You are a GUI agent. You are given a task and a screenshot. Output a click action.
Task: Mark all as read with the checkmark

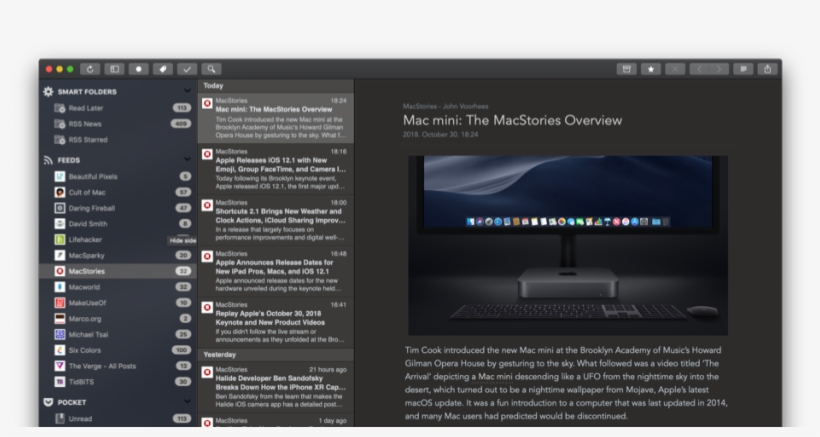coord(187,69)
